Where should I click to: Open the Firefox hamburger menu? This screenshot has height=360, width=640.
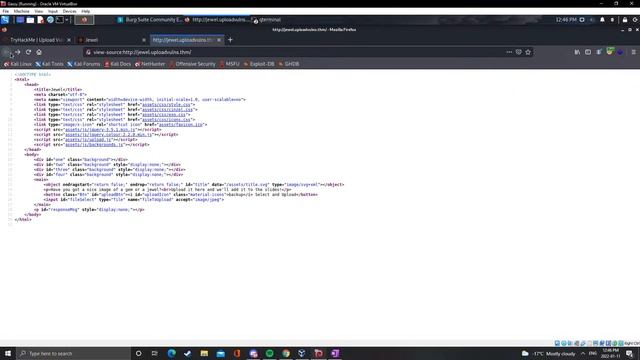[x=633, y=52]
